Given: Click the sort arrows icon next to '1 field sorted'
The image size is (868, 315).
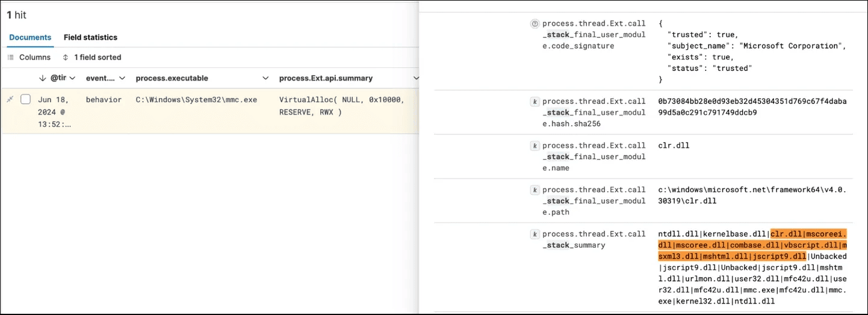Looking at the screenshot, I should click(x=66, y=58).
